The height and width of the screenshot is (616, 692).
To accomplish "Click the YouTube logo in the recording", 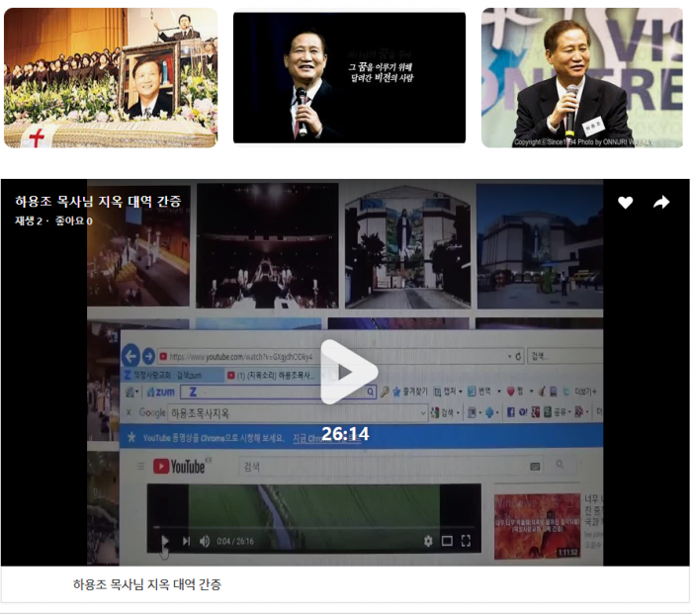I will click(x=179, y=466).
